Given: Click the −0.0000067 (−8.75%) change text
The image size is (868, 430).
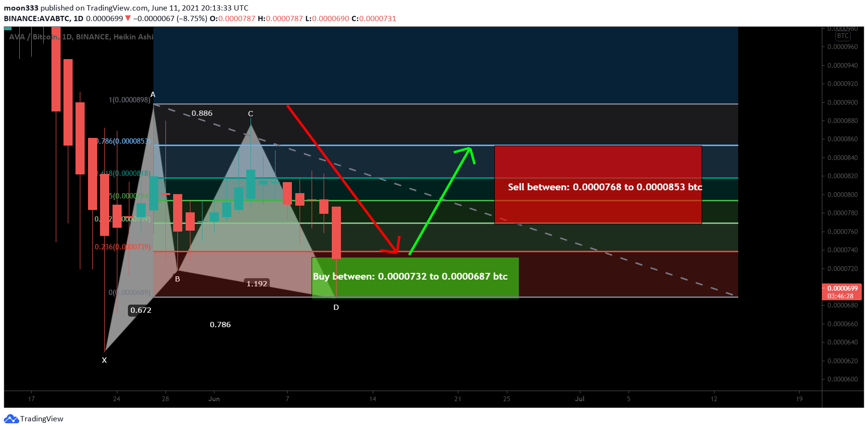Looking at the screenshot, I should click(x=170, y=18).
